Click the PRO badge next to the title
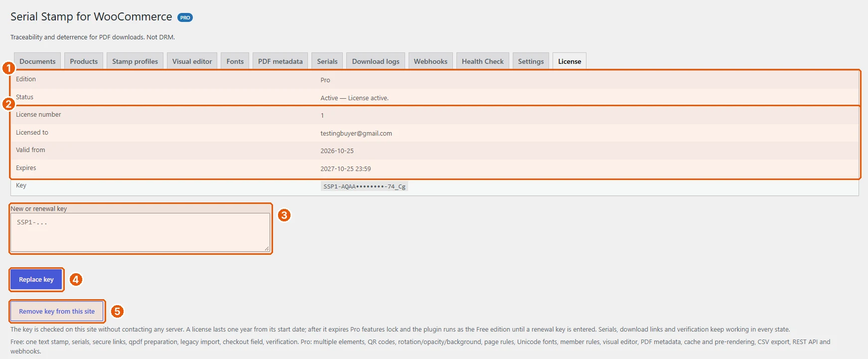Screen dimensions: 868x359 pos(185,17)
